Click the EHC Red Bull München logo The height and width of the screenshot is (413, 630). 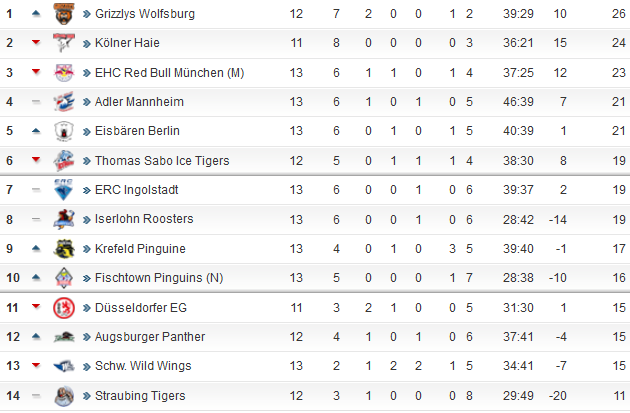click(x=64, y=73)
